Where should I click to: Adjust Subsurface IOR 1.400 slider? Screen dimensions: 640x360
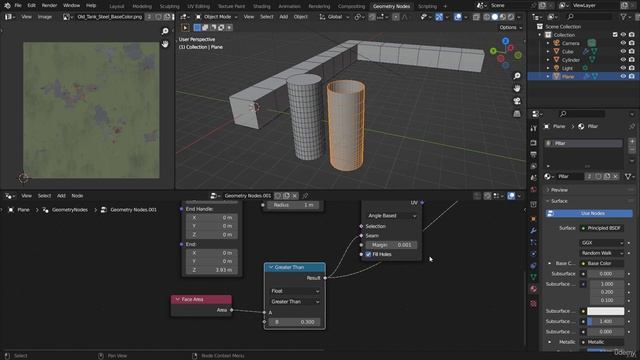605,322
